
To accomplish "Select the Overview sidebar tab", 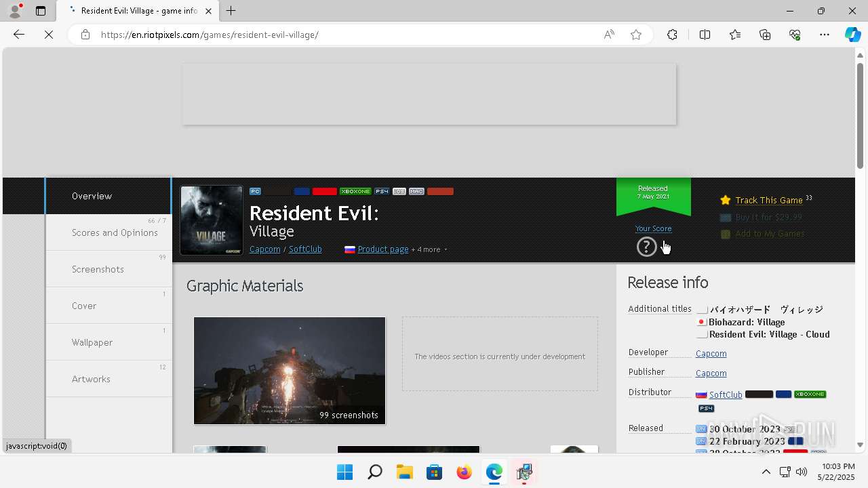I will (108, 196).
